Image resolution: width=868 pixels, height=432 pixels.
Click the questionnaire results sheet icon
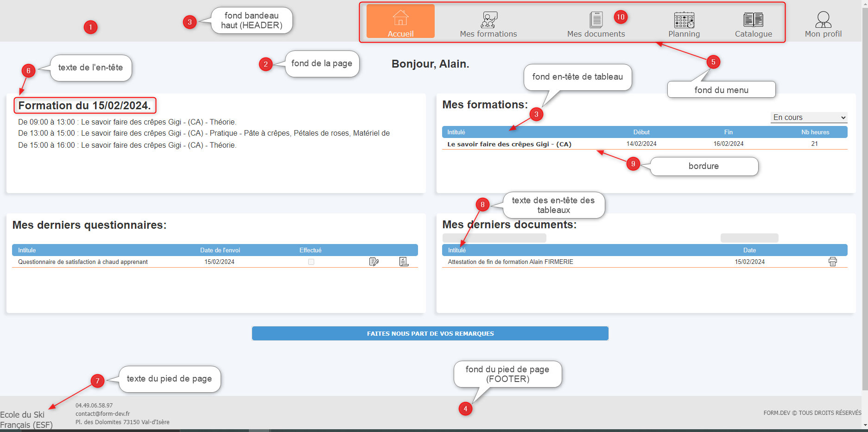404,262
